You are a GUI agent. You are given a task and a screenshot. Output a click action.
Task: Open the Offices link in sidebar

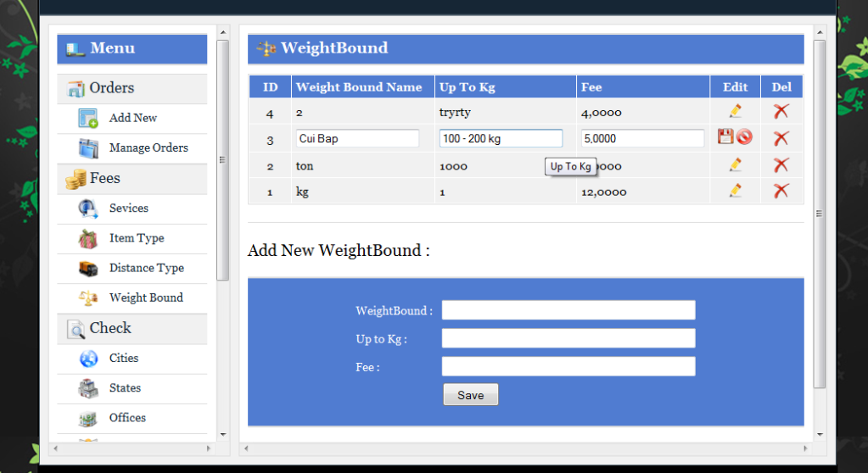127,418
